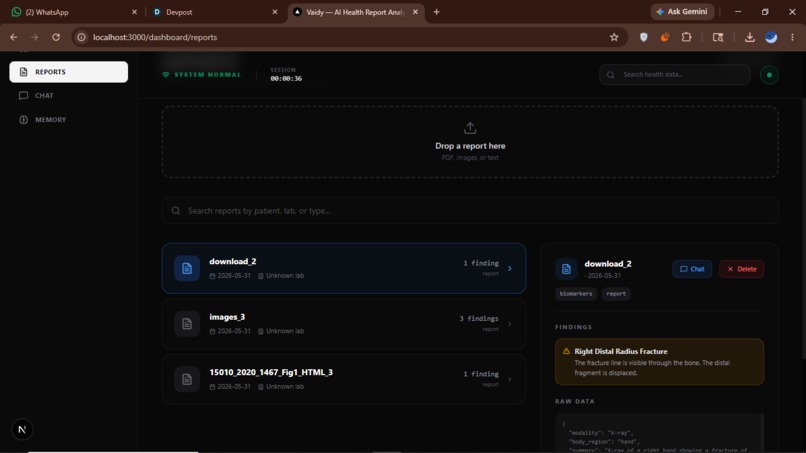Click the 3 findings label on images_3
Screen dimensions: 806x453
click(479, 319)
